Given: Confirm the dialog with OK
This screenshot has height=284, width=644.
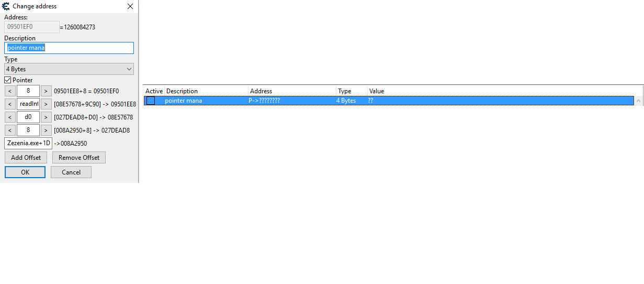Looking at the screenshot, I should pyautogui.click(x=25, y=172).
